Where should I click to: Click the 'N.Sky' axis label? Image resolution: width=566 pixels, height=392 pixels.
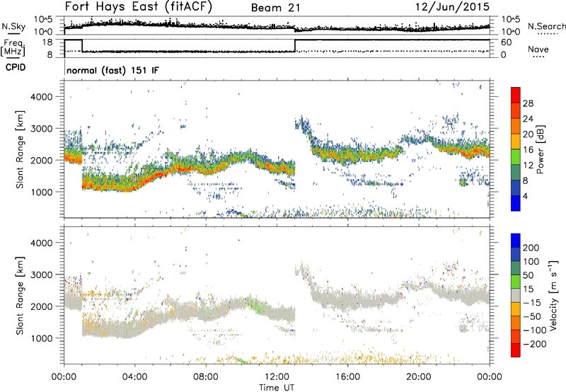tap(13, 26)
